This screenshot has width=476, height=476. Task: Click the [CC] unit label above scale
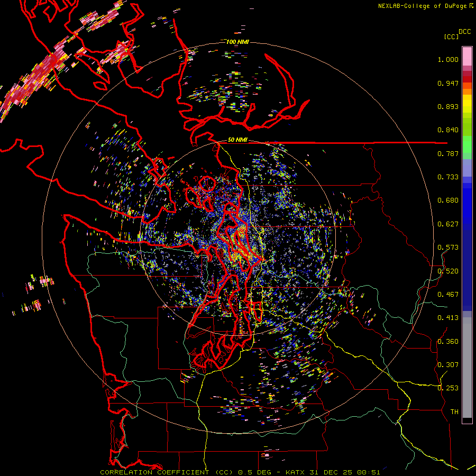(451, 36)
